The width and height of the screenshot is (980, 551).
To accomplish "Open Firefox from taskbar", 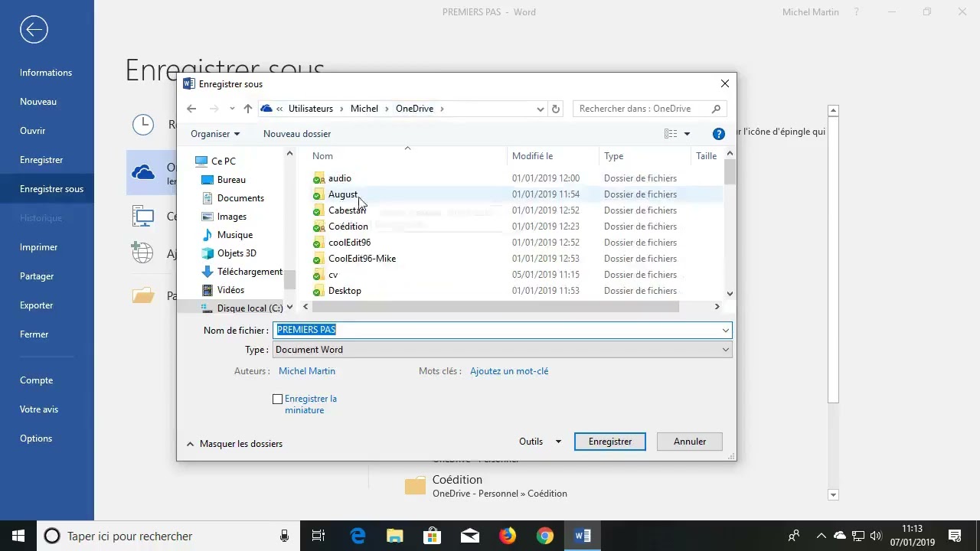I will click(x=507, y=536).
